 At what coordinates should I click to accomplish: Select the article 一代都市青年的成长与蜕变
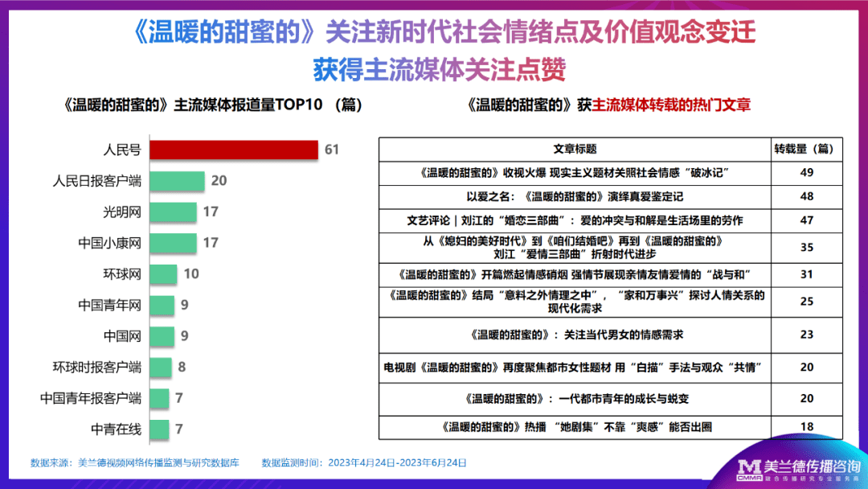pos(575,399)
